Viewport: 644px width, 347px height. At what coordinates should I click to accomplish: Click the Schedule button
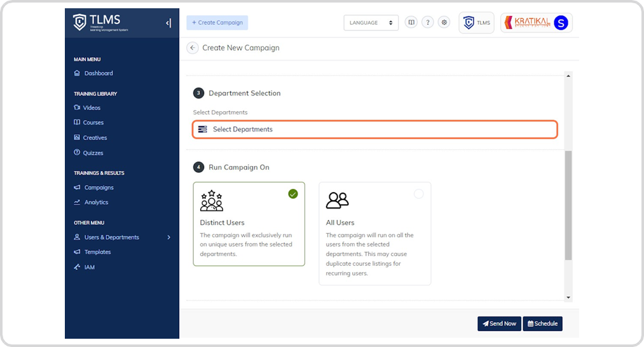tap(542, 323)
